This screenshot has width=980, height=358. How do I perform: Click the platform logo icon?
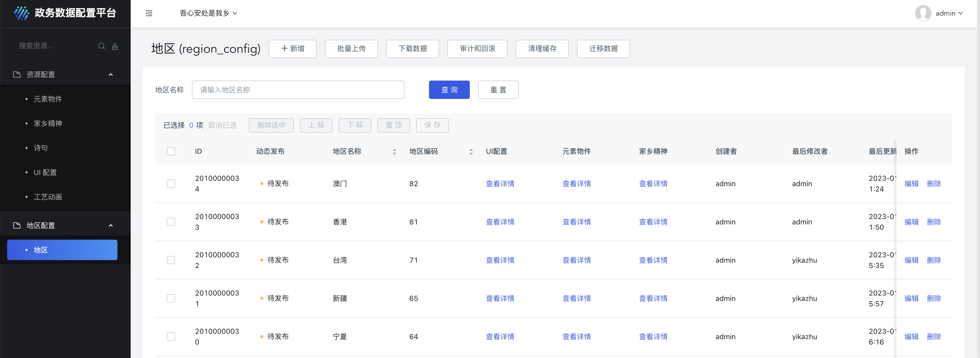click(x=21, y=13)
